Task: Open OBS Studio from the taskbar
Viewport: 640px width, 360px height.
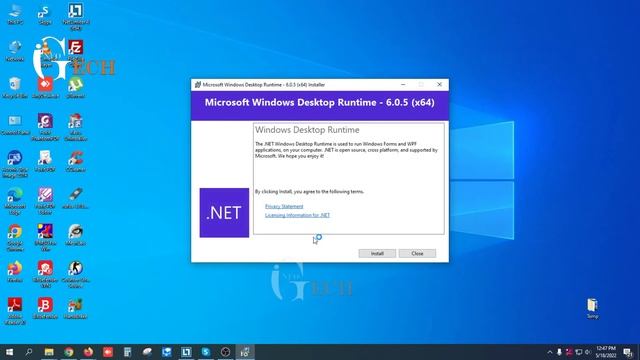Action: (x=225, y=352)
